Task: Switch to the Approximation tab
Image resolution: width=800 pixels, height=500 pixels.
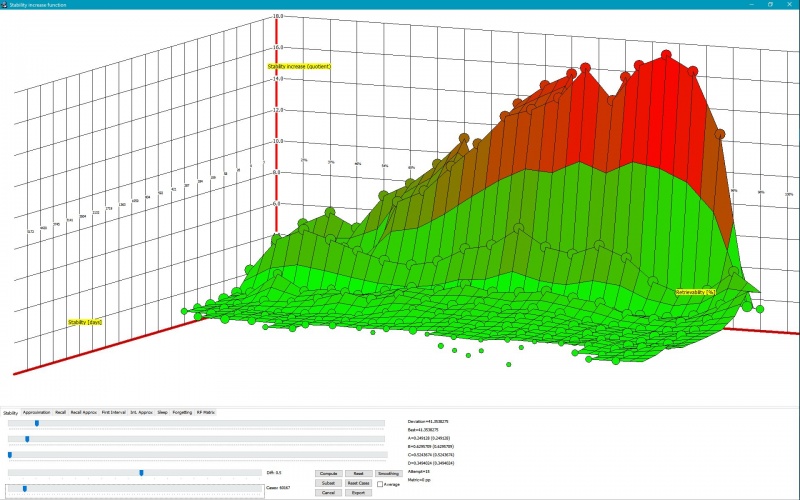Action: click(37, 412)
